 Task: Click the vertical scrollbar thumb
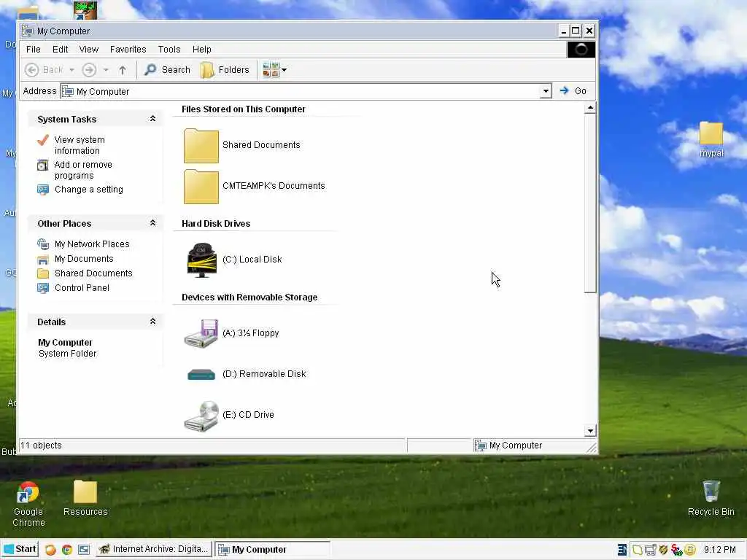tap(590, 203)
